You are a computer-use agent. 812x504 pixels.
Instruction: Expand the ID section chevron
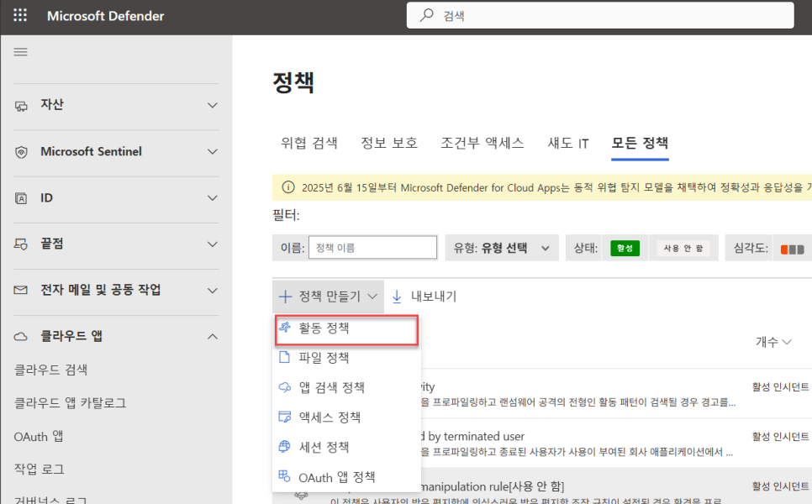coord(213,198)
